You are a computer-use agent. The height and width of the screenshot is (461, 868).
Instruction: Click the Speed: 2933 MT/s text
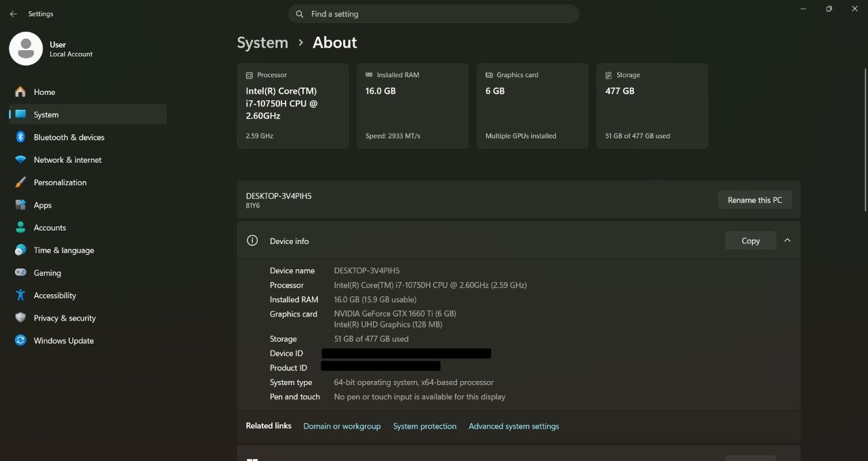[393, 136]
